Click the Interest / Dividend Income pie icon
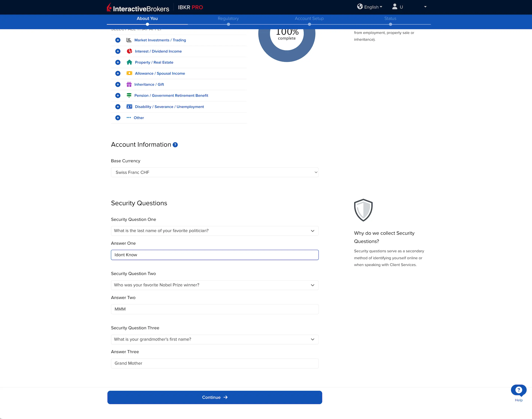532x419 pixels. (x=129, y=51)
